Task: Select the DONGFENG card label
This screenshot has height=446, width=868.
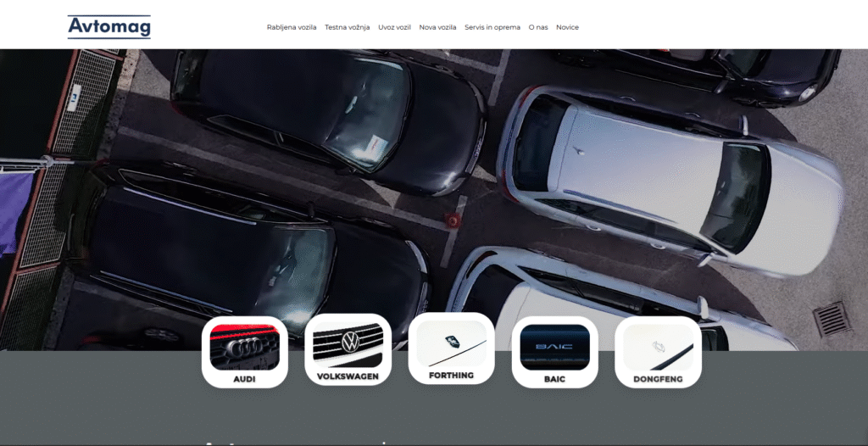Action: (658, 379)
